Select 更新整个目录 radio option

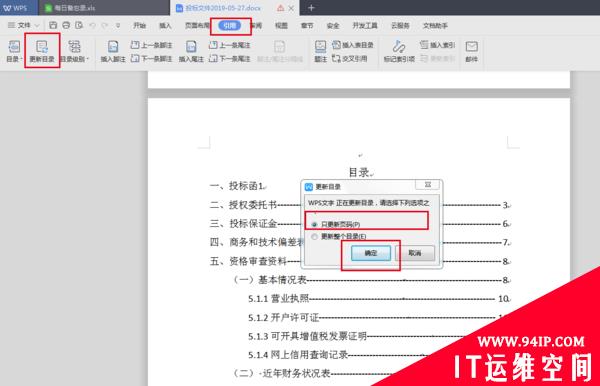[x=315, y=237]
